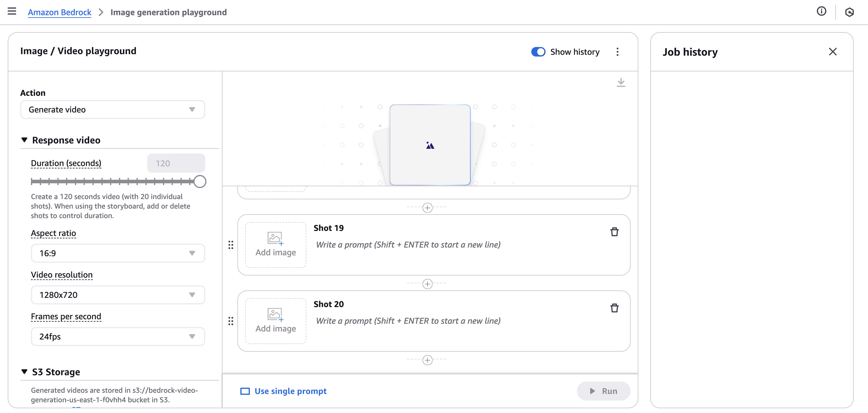Open the three-dot playground options menu
Screen dimensions: 868x413
click(x=617, y=51)
